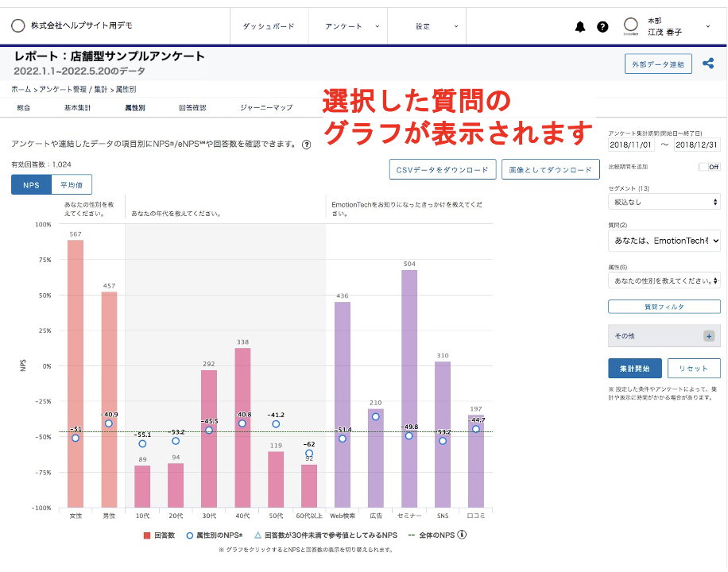Click the NPS marker for SNS

tap(443, 441)
